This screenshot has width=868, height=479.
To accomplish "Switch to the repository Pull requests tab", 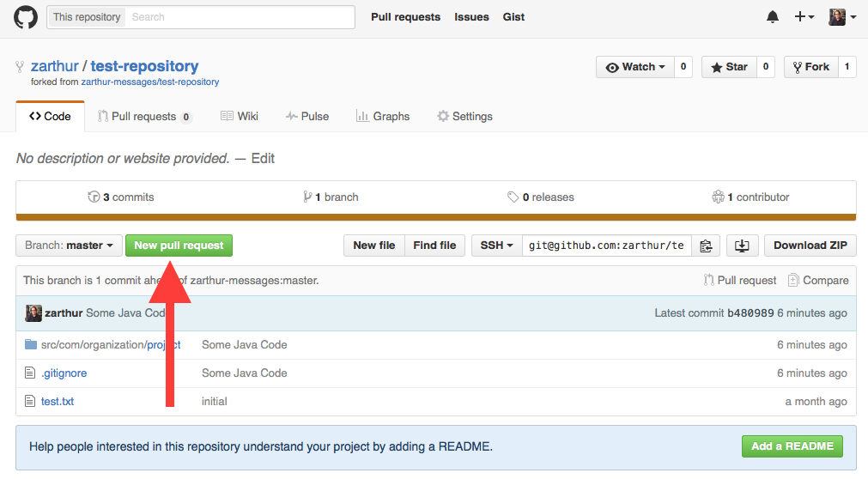I will 144,116.
